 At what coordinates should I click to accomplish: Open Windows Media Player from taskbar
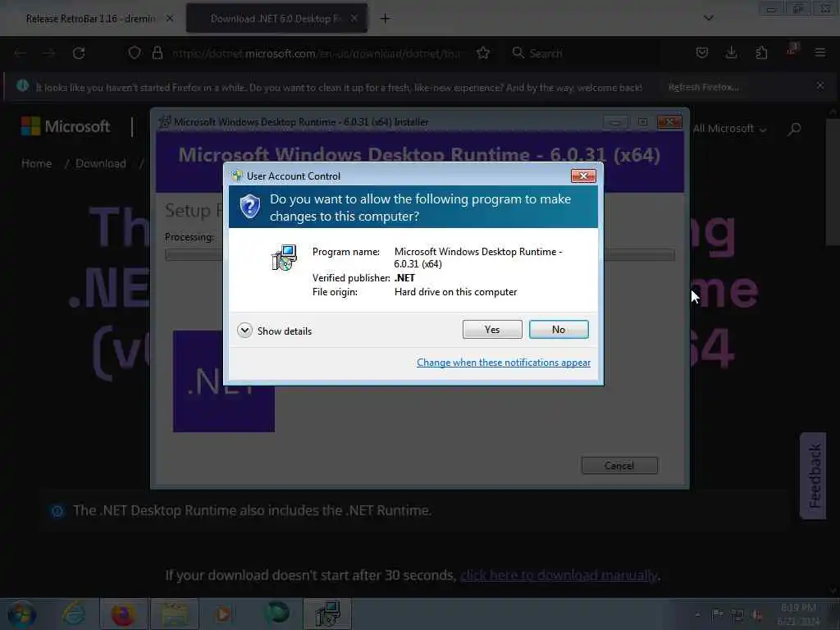[x=223, y=614]
